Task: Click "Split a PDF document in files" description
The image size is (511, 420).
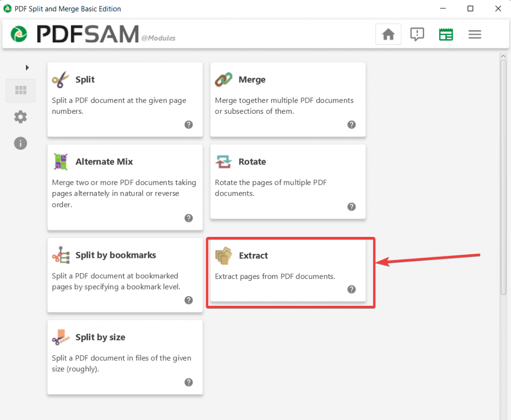Action: click(x=122, y=363)
